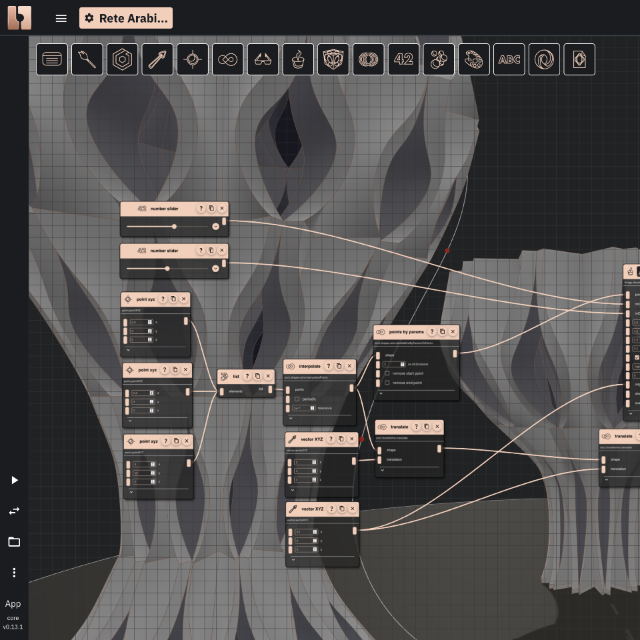Click the nr of divisions input field

(x=394, y=364)
